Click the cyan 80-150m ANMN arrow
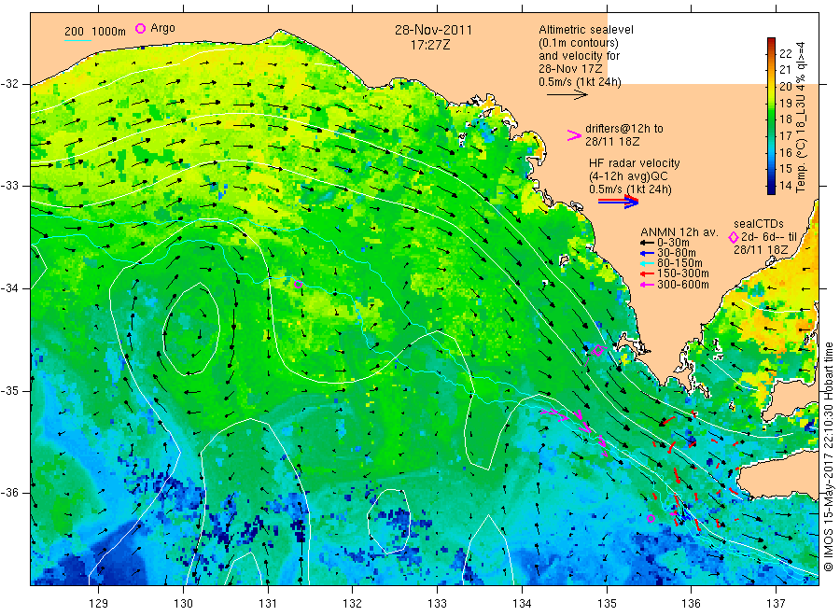This screenshot has width=840, height=616. click(647, 263)
